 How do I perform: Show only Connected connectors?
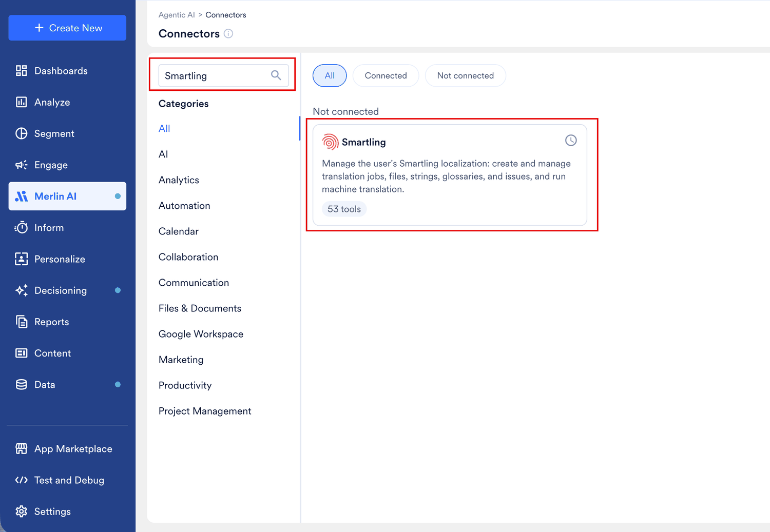[386, 75]
